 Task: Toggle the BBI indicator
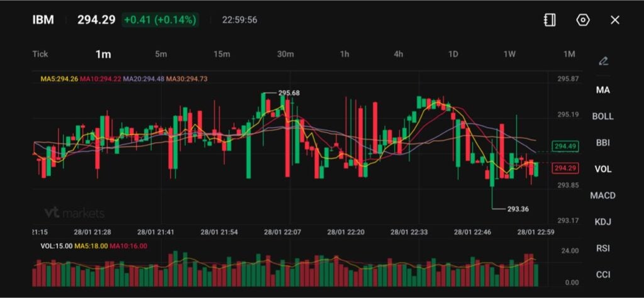pos(602,143)
